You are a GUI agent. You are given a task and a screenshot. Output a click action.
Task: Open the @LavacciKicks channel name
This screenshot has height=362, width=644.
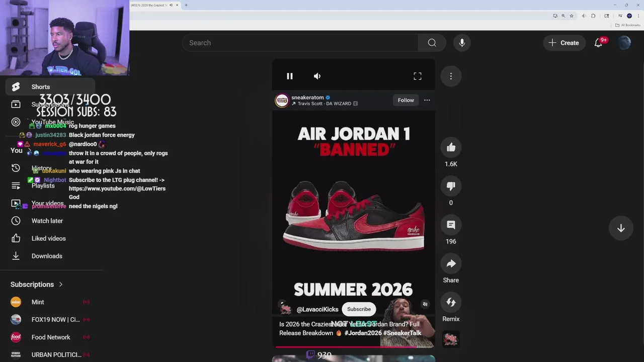[317, 309]
